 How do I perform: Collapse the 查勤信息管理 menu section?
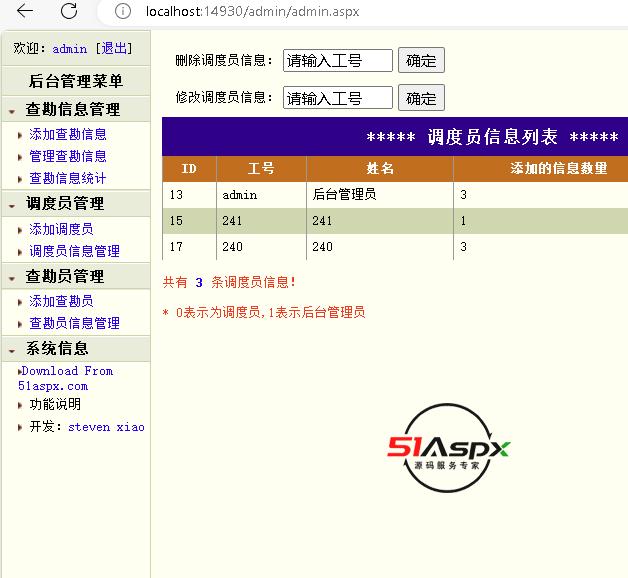pyautogui.click(x=12, y=111)
